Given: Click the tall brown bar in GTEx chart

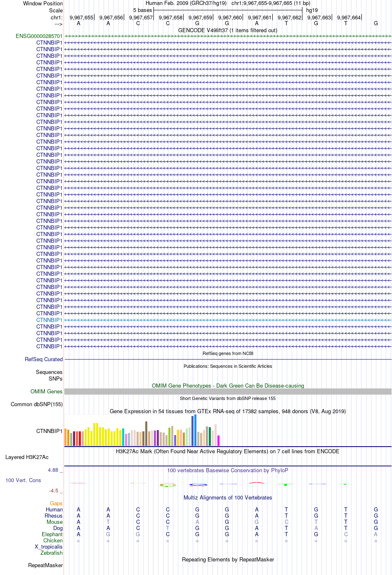Looking at the screenshot, I should click(146, 433).
